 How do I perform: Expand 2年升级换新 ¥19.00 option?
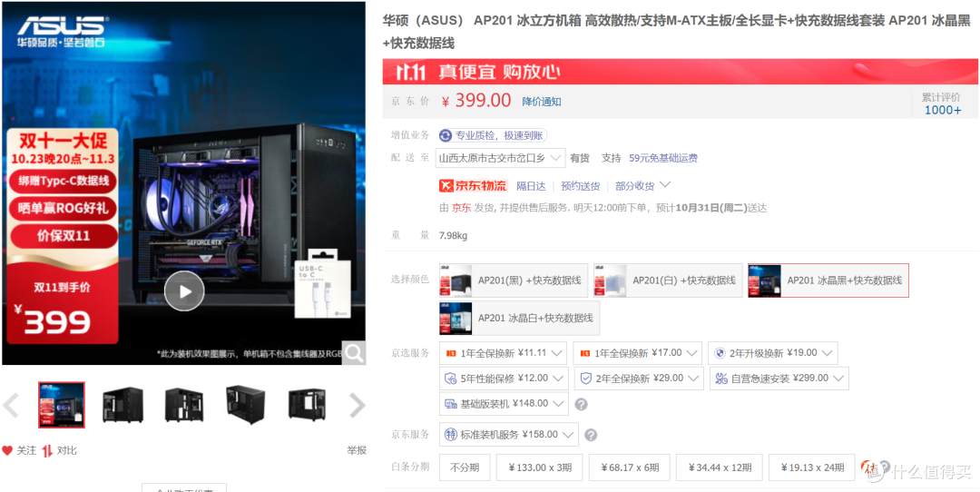(773, 353)
